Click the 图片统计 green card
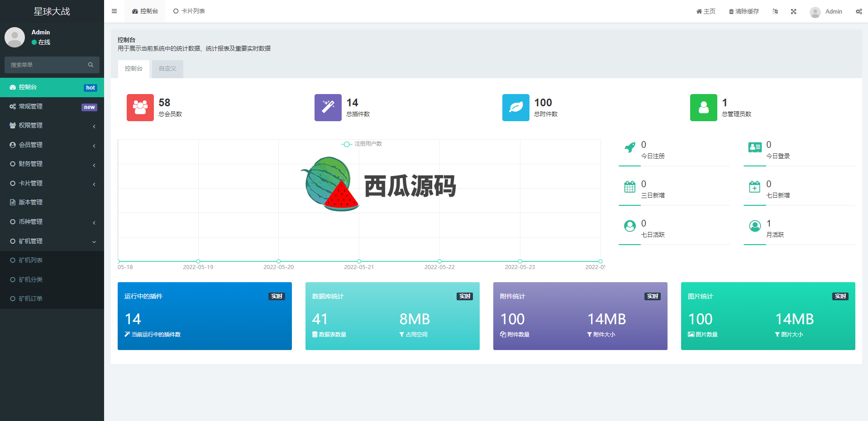The image size is (868, 421). tap(768, 316)
